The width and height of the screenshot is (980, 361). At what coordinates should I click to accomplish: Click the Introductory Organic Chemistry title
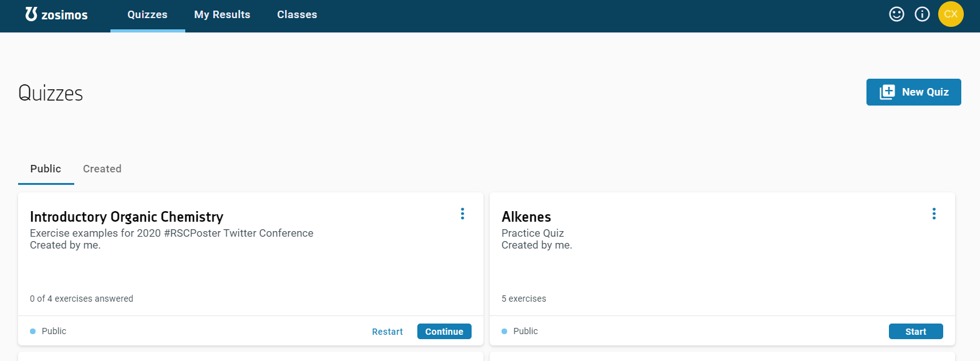click(127, 217)
